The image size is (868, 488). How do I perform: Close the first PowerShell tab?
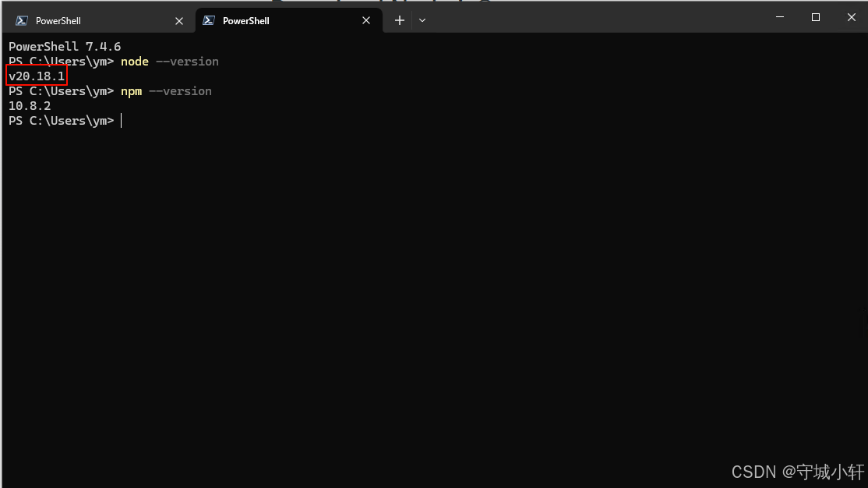coord(178,21)
